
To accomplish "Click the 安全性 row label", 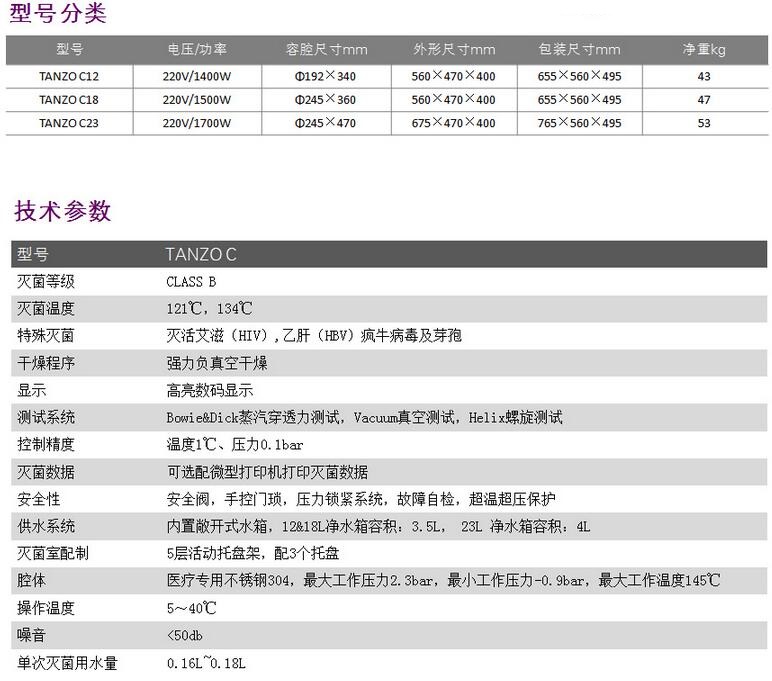I will click(38, 499).
